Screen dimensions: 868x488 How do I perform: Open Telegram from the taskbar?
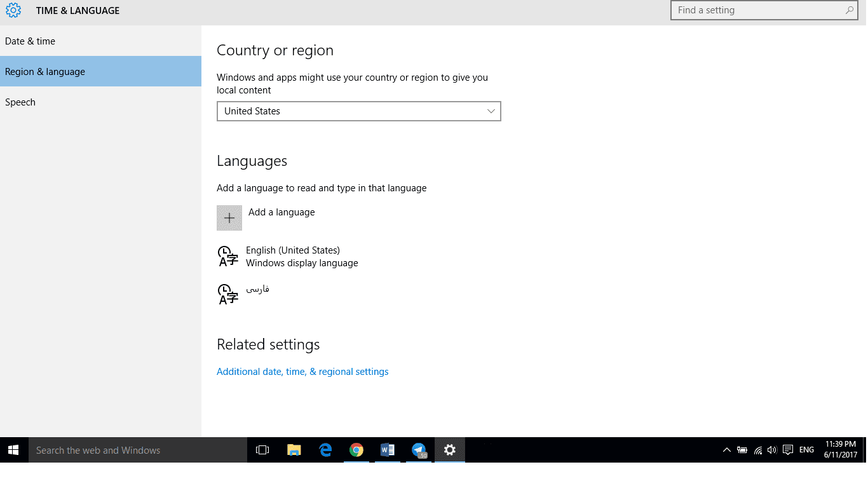tap(419, 450)
